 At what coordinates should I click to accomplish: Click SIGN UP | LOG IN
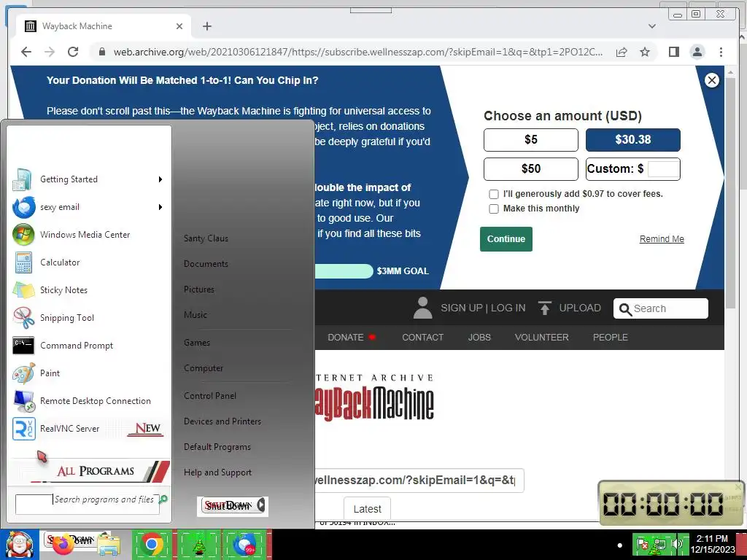pos(483,308)
